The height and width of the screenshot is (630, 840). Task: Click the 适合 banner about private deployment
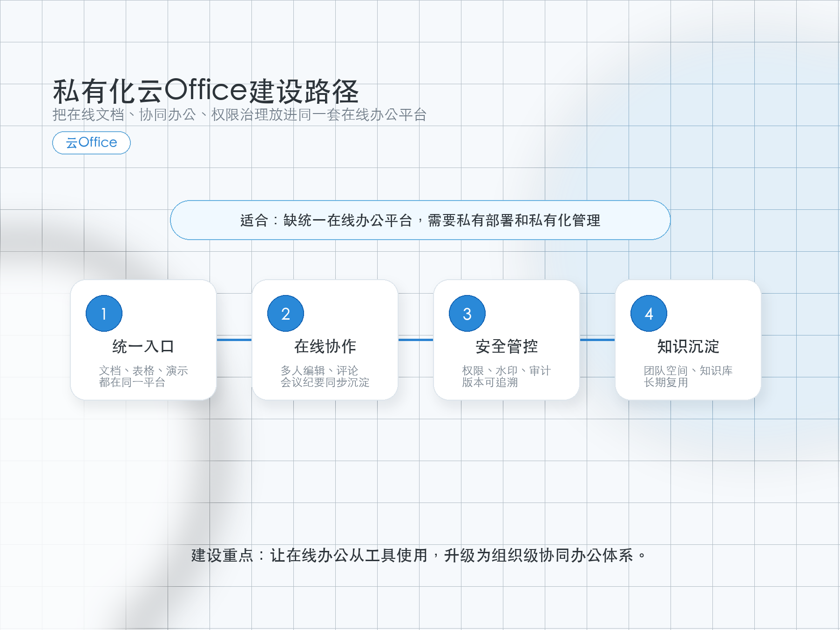click(420, 220)
